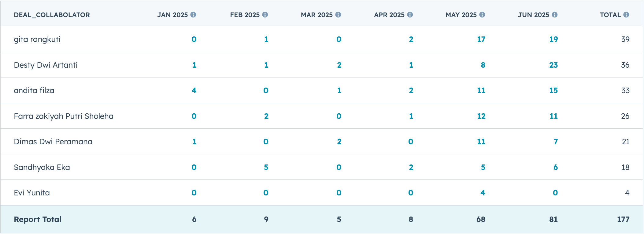Select andita filza's JUN 2025 value 15
This screenshot has width=644, height=234.
(553, 91)
